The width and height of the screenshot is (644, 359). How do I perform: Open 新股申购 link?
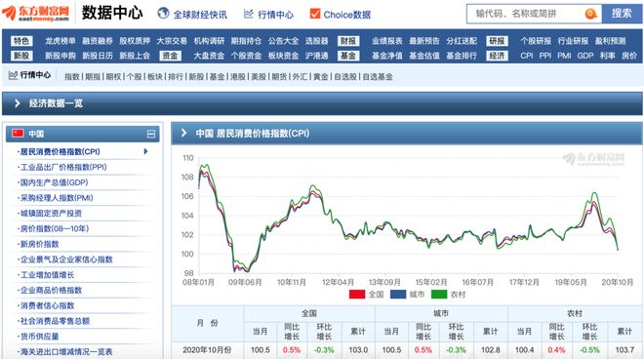[x=60, y=56]
